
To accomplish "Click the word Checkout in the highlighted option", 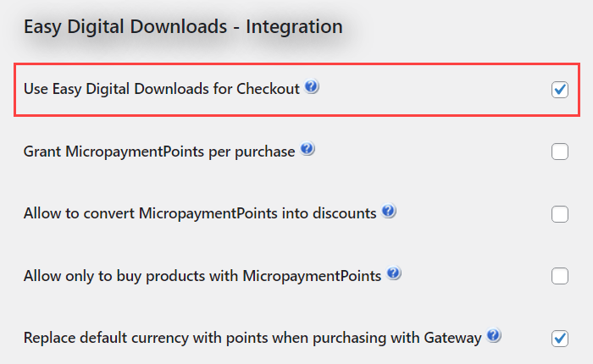I will [x=268, y=89].
